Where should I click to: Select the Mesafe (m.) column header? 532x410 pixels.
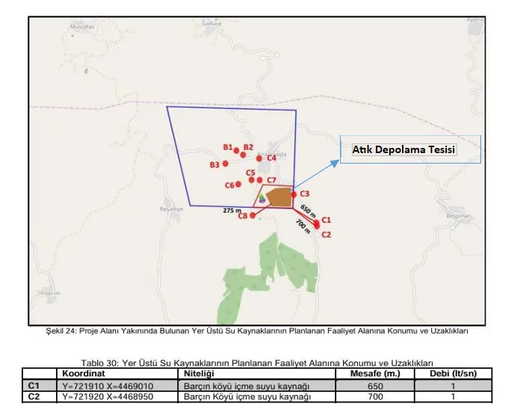coord(375,373)
